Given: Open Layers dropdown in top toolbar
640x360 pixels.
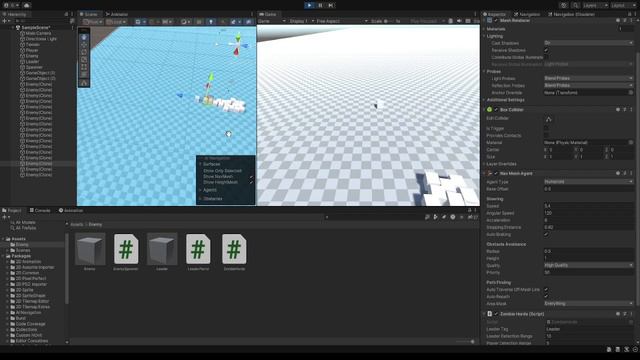Looking at the screenshot, I should pos(595,5).
